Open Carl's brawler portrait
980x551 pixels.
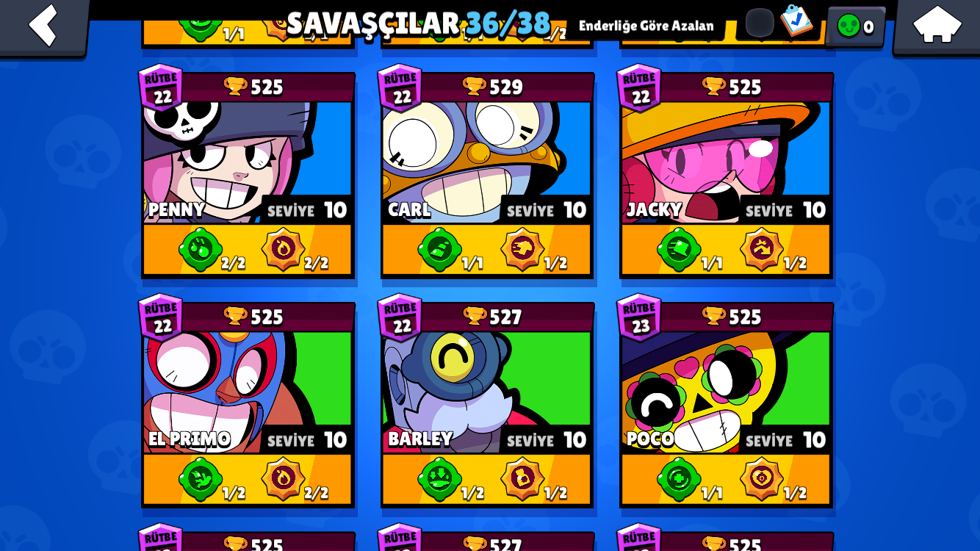click(486, 162)
